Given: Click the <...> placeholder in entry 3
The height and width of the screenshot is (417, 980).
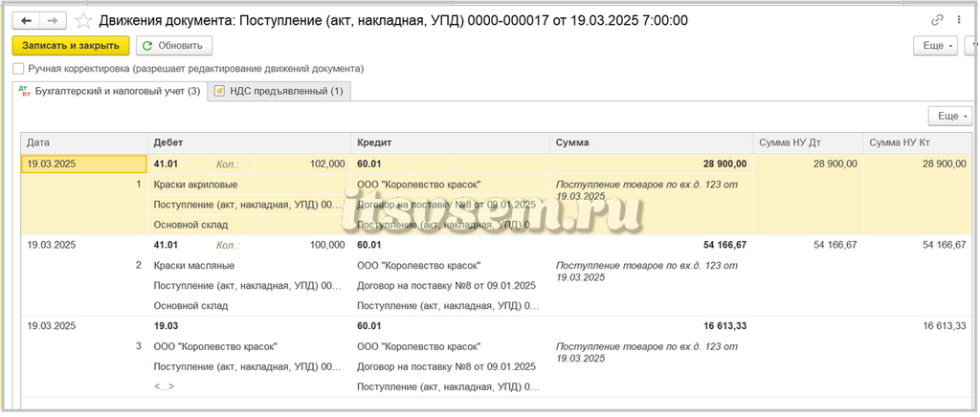Looking at the screenshot, I should pyautogui.click(x=164, y=387).
